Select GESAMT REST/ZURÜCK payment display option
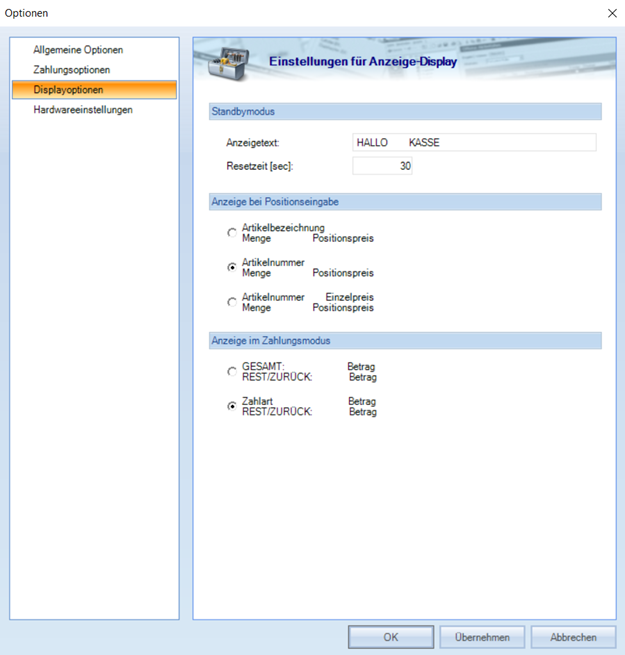Viewport: 625px width, 655px height. (232, 371)
